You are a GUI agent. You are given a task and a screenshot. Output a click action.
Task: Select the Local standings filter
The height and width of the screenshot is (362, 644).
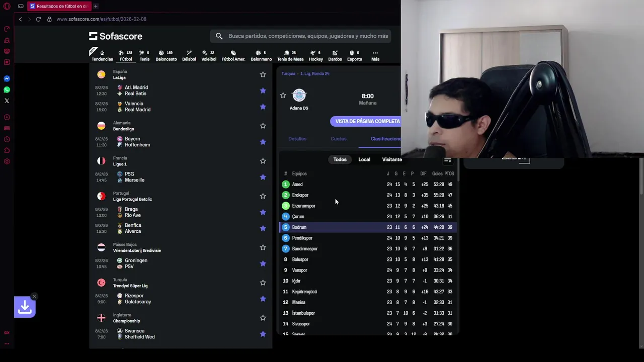tap(364, 159)
